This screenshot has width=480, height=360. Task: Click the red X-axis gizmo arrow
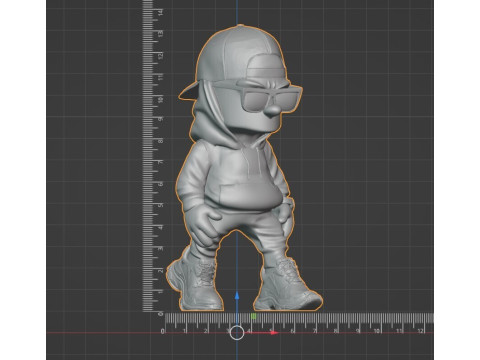274,333
